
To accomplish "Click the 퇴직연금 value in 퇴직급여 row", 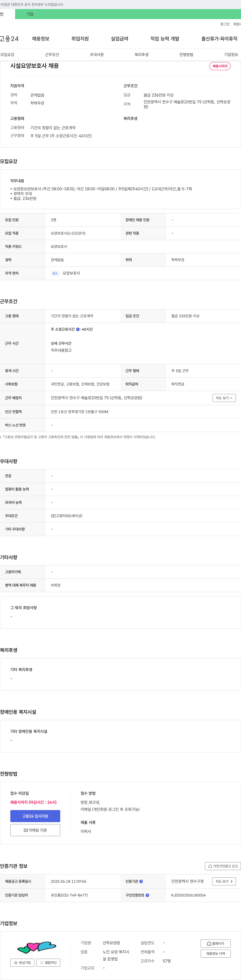I will point(178,384).
